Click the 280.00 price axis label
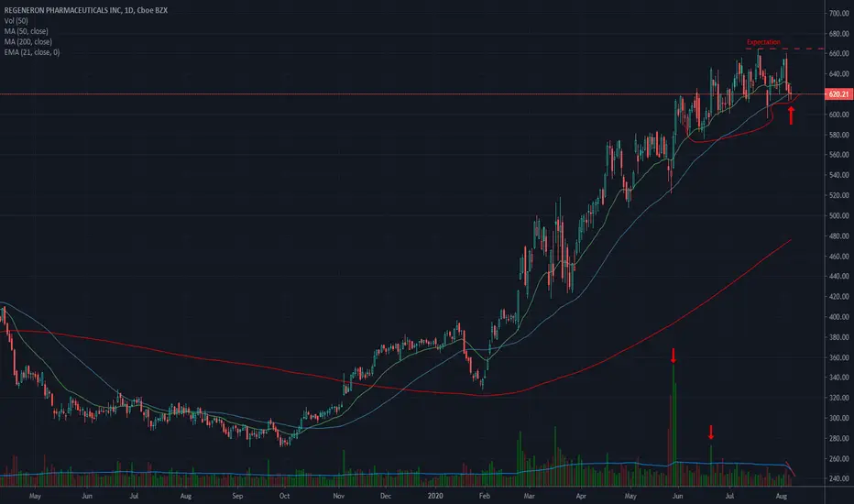 click(x=838, y=438)
